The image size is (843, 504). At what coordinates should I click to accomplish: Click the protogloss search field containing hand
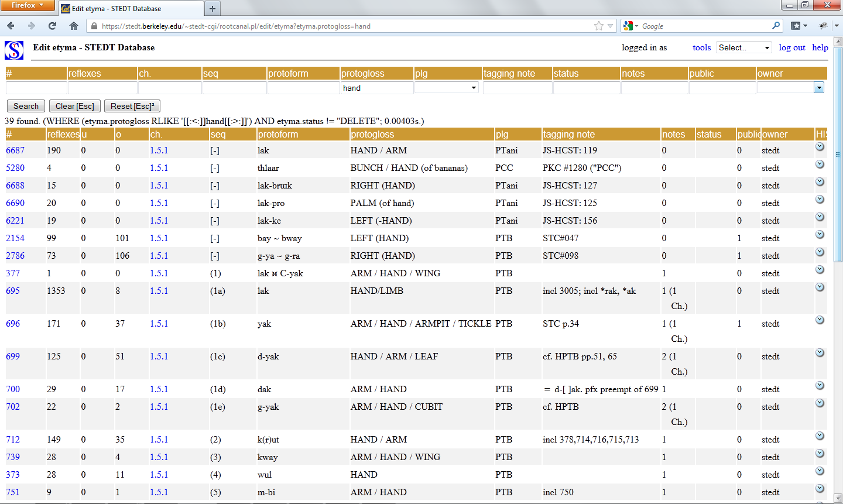coord(376,88)
